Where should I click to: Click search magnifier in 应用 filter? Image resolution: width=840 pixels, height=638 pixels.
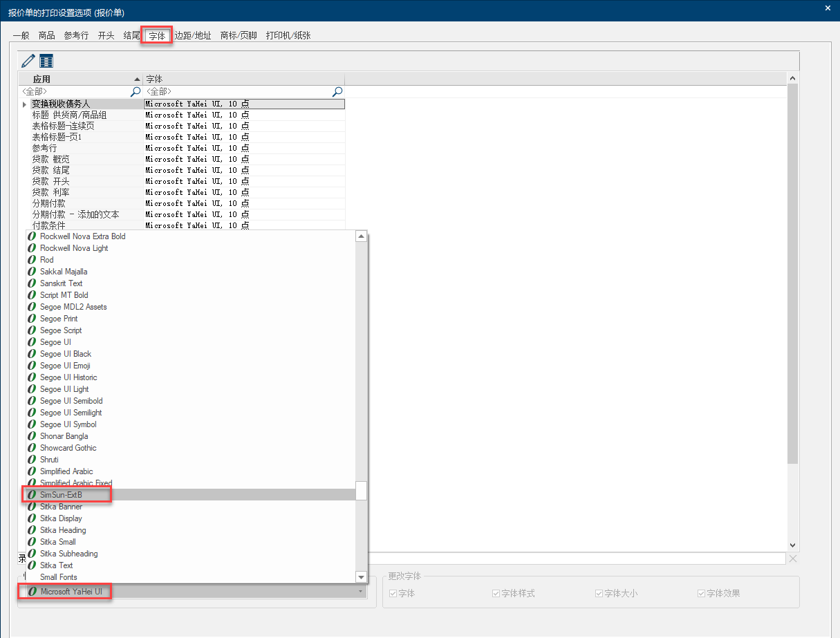[136, 91]
